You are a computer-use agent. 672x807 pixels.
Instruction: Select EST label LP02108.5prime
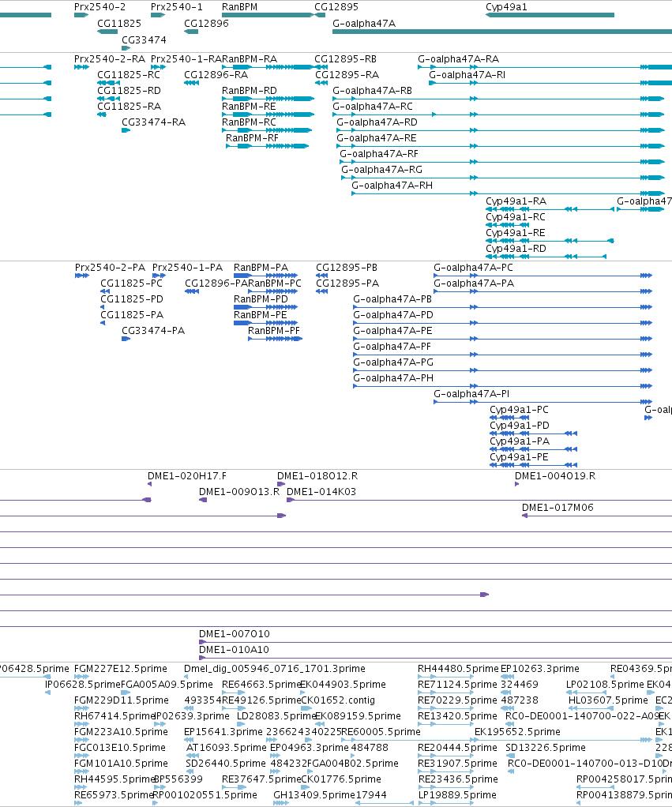click(605, 685)
